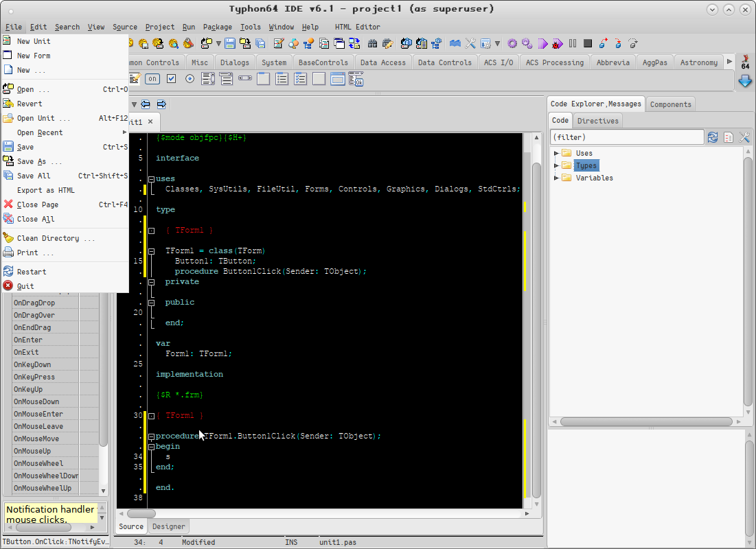Image resolution: width=756 pixels, height=549 pixels.
Task: Jump back using the left navigation arrow
Action: tap(146, 104)
